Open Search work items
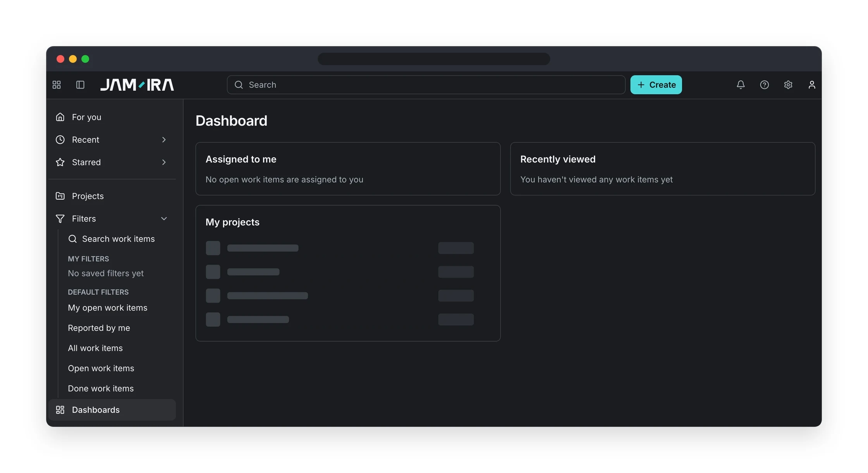The height and width of the screenshot is (473, 868). (x=118, y=239)
